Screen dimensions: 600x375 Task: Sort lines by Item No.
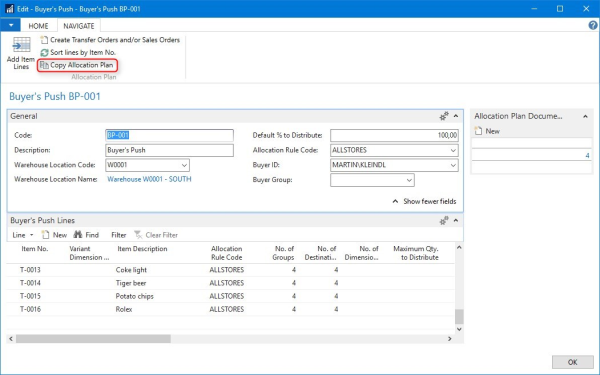(x=78, y=52)
